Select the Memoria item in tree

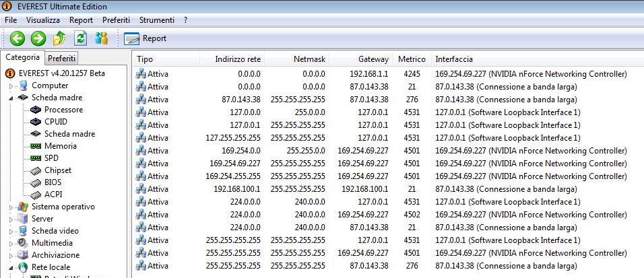coord(60,146)
